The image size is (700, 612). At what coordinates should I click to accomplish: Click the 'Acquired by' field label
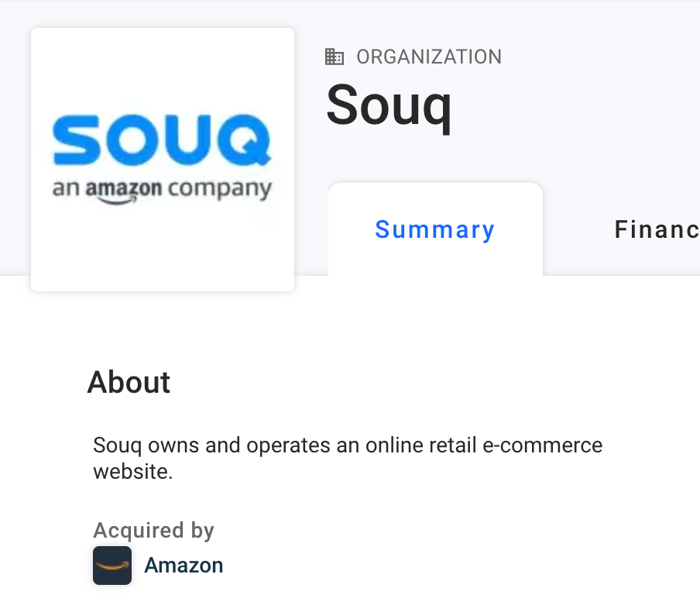coord(153,530)
